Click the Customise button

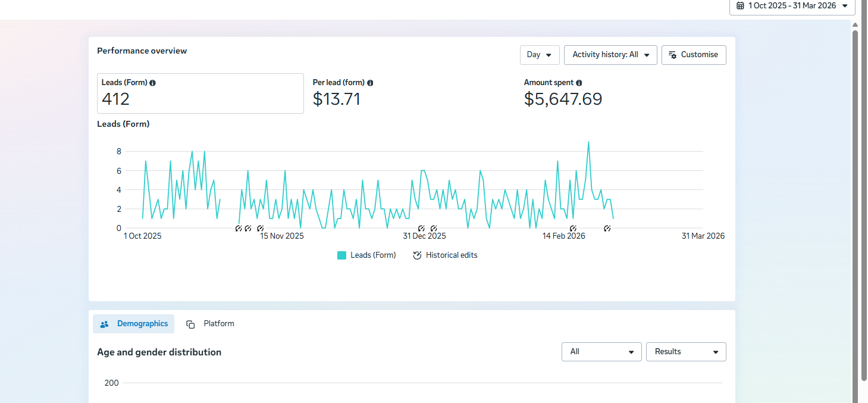click(x=694, y=55)
